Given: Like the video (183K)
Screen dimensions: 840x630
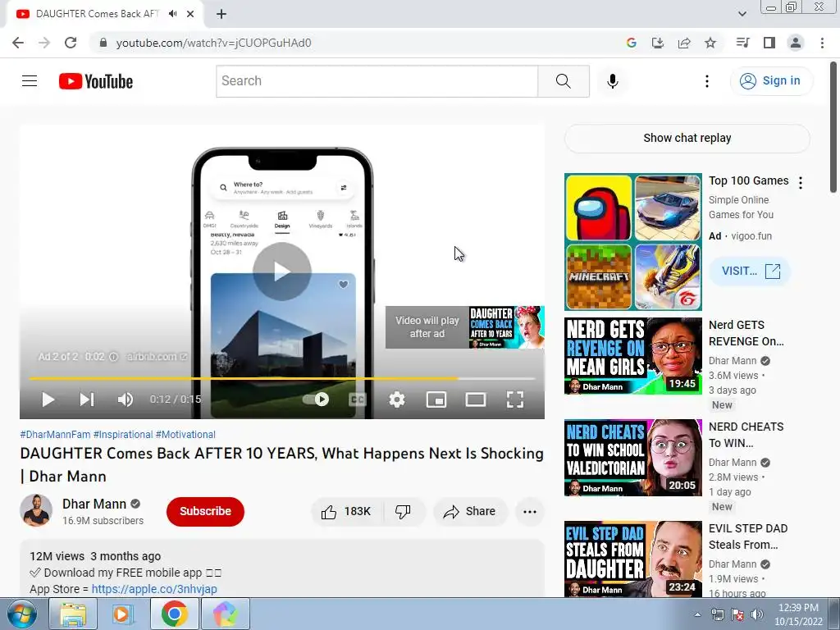Looking at the screenshot, I should click(347, 512).
